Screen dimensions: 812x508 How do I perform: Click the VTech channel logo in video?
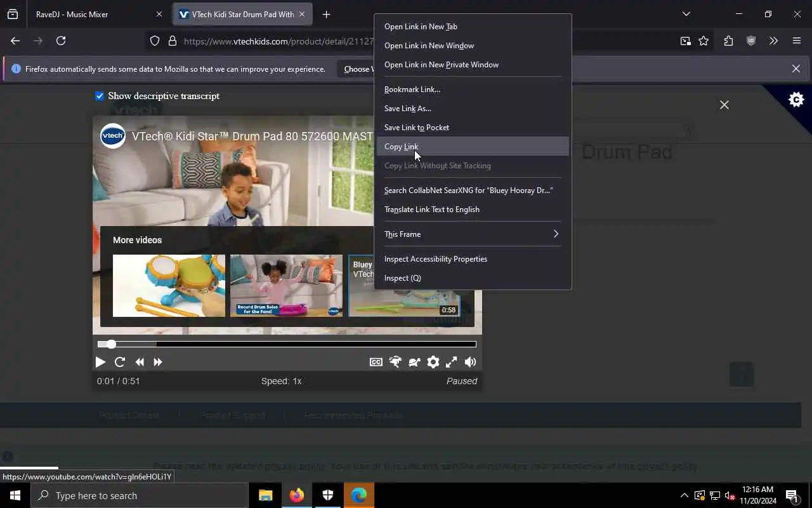tap(113, 136)
